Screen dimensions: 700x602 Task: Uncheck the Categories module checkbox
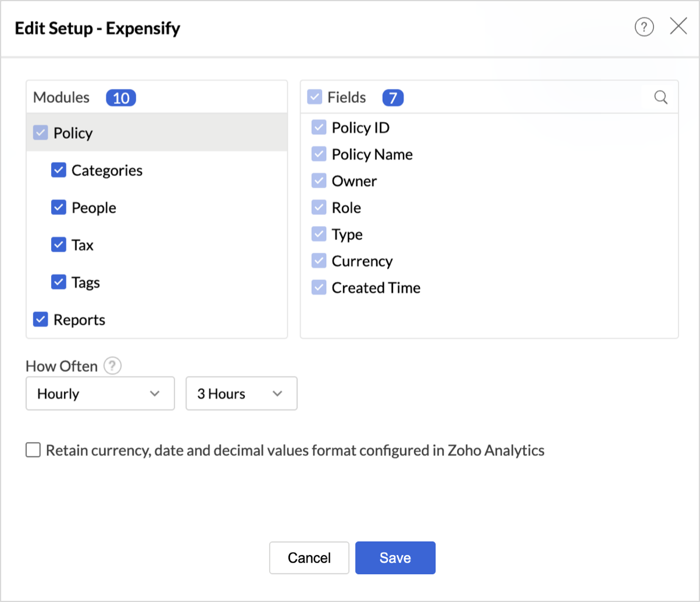(x=59, y=170)
